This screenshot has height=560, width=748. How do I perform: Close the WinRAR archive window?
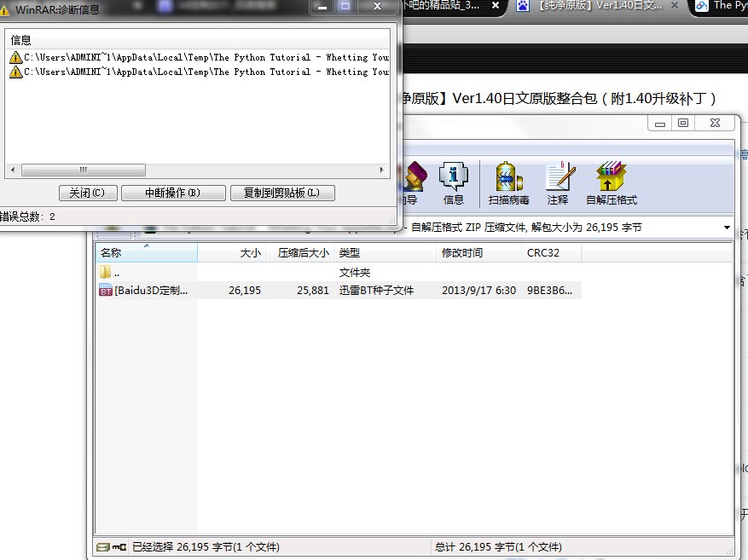click(715, 123)
